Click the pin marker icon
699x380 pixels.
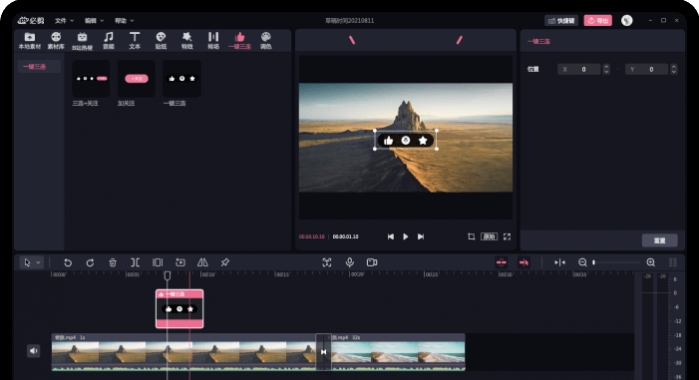225,263
